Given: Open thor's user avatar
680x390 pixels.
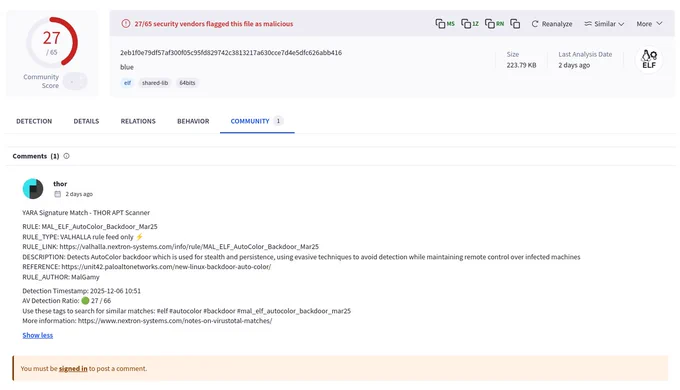Looking at the screenshot, I should tap(33, 189).
